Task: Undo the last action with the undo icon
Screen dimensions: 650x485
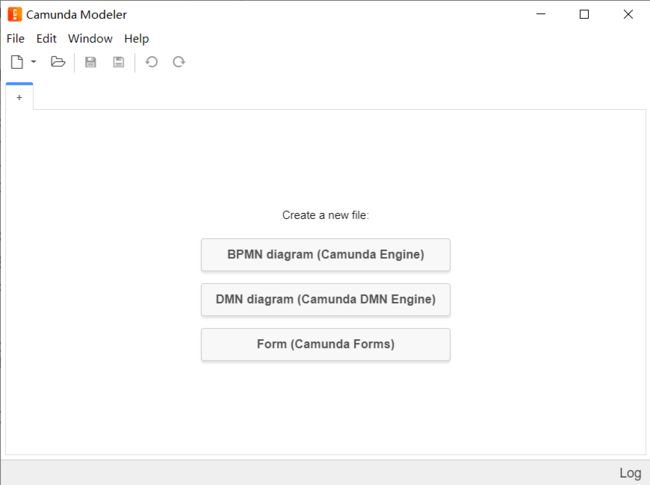Action: click(151, 62)
